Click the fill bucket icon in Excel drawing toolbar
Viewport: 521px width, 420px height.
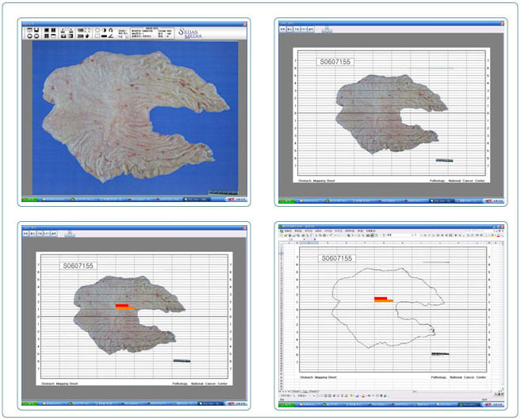click(x=351, y=395)
